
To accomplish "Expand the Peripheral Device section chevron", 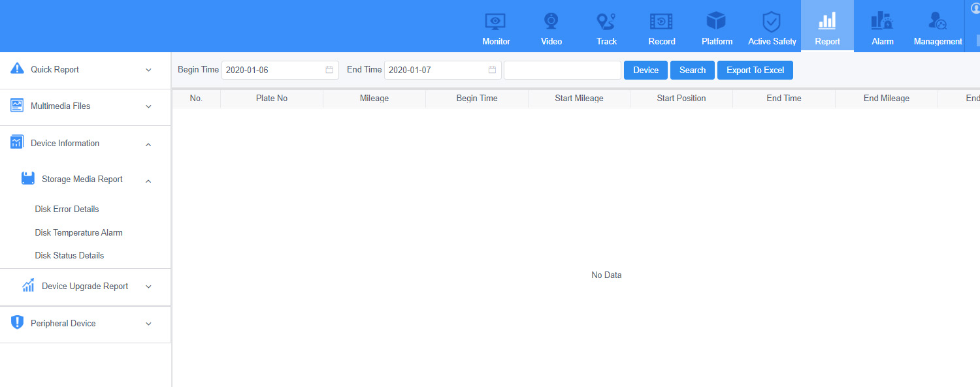I will pos(148,324).
